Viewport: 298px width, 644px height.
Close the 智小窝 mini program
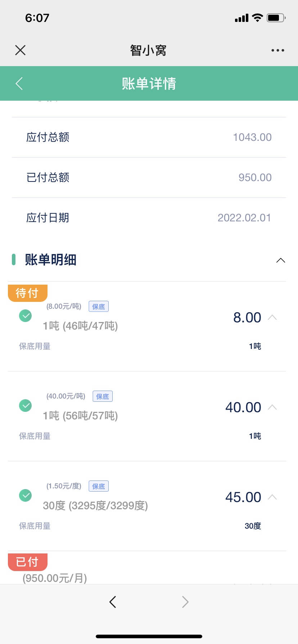[x=21, y=50]
